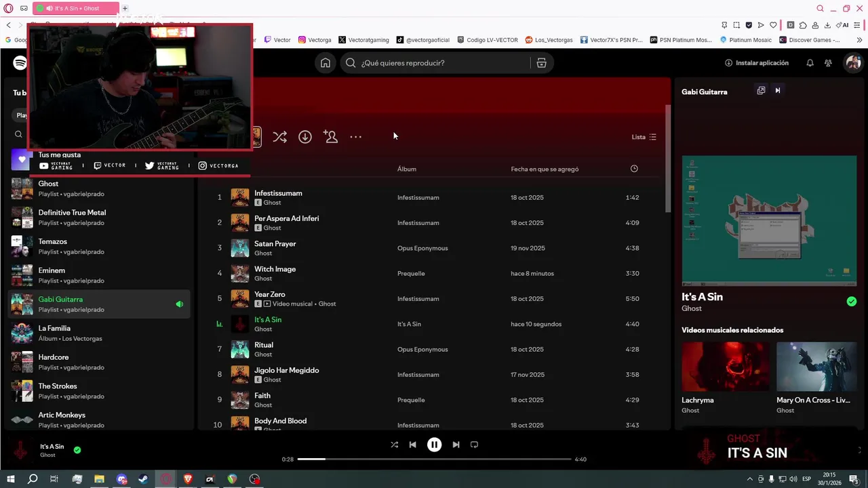Open the Hardcore playlist in library

pyautogui.click(x=100, y=362)
